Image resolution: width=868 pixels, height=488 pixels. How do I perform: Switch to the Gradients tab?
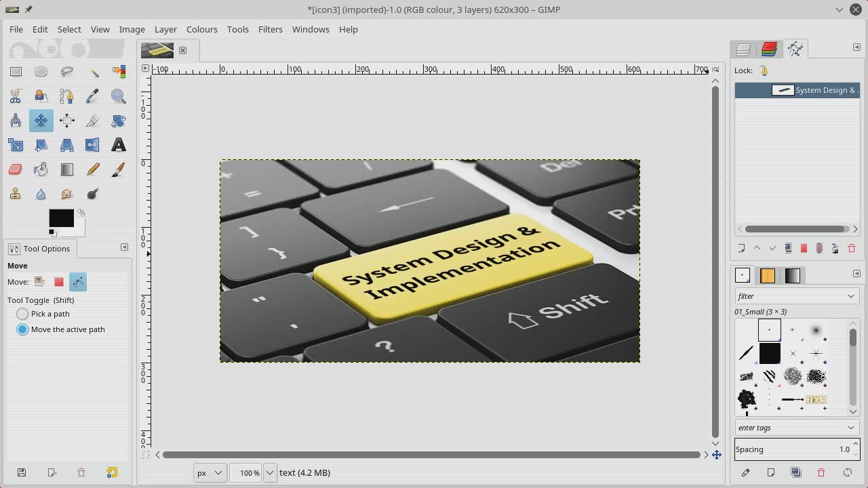(x=793, y=275)
